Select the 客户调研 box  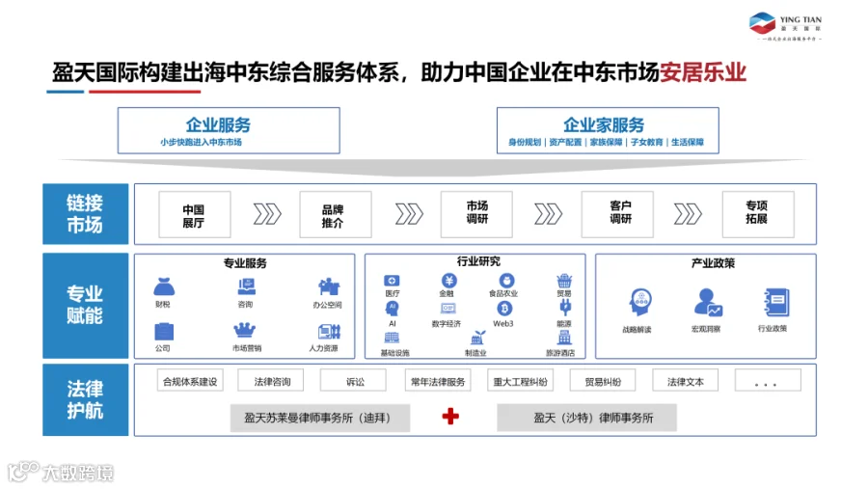point(617,214)
